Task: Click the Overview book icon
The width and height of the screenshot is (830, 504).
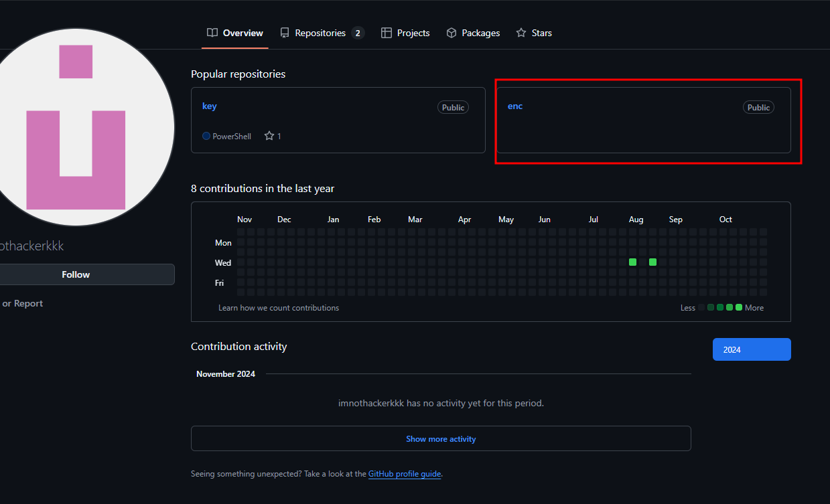Action: [x=212, y=33]
